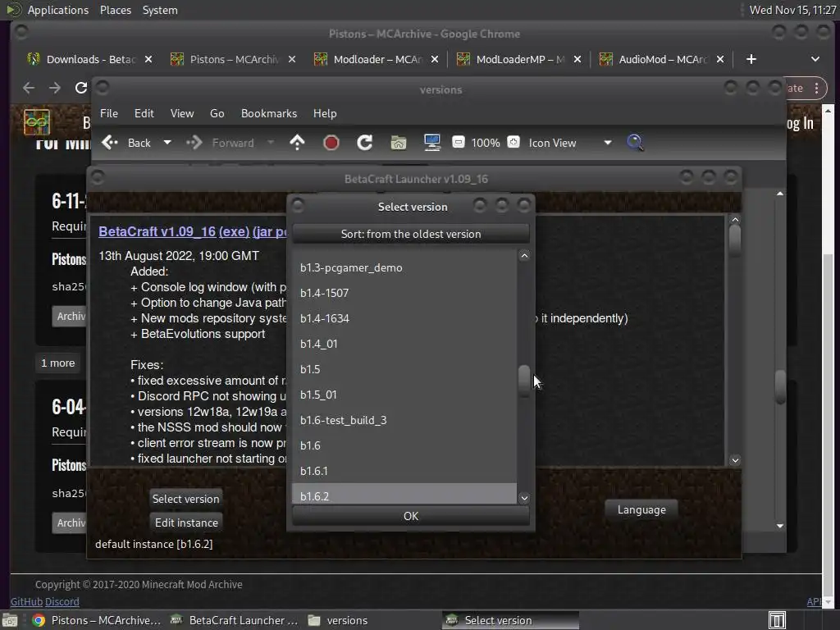Open the Help menu in versions window
The width and height of the screenshot is (840, 630).
tap(325, 113)
